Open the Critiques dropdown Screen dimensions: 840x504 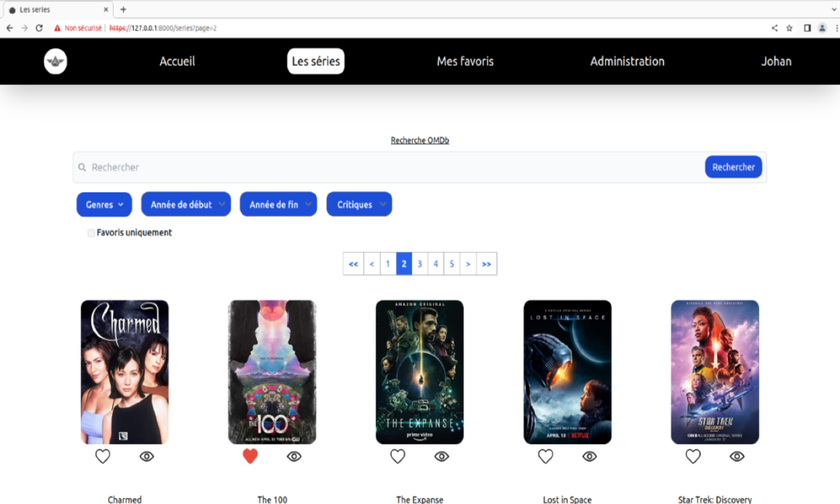[360, 204]
